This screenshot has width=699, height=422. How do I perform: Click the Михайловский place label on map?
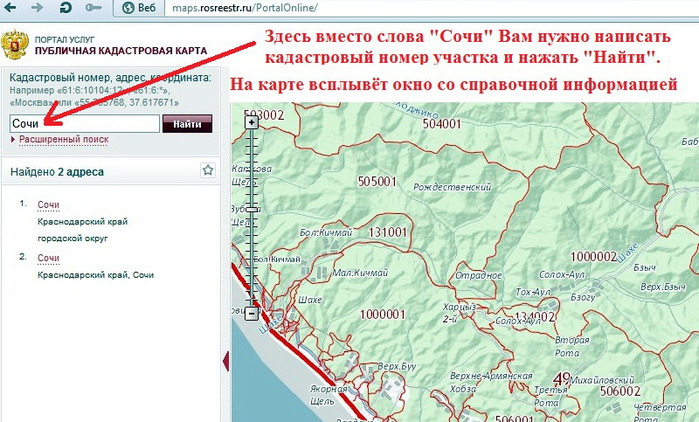point(602,380)
